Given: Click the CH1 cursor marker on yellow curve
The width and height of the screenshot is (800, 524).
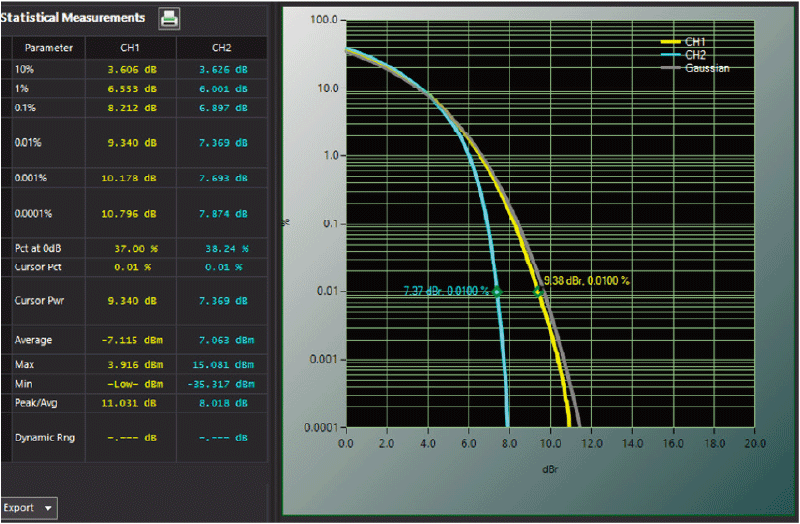Looking at the screenshot, I should [x=538, y=291].
